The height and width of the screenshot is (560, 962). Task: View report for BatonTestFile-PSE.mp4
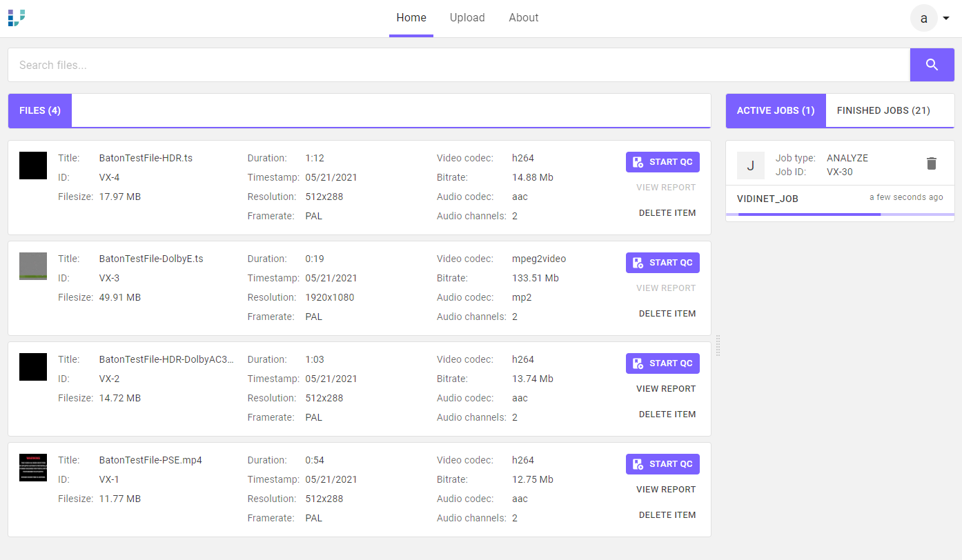tap(665, 490)
